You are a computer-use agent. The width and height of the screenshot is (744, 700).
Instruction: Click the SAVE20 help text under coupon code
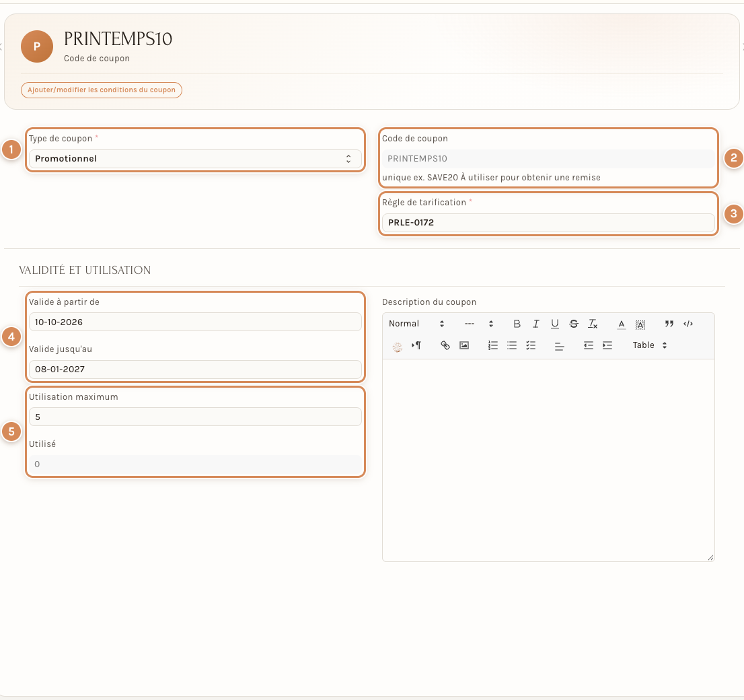pyautogui.click(x=491, y=178)
